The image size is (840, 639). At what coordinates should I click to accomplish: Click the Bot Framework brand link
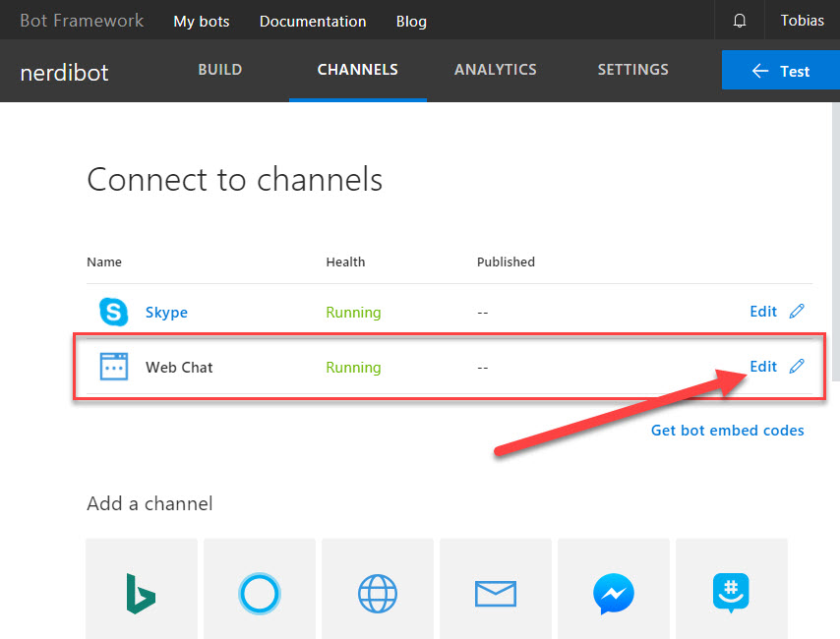82,21
